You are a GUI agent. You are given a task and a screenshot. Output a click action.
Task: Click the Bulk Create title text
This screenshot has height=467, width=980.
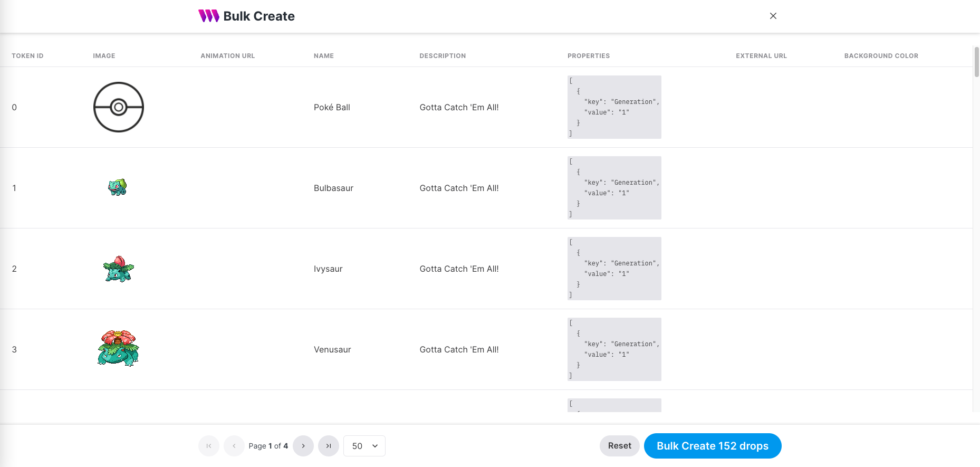(x=259, y=16)
